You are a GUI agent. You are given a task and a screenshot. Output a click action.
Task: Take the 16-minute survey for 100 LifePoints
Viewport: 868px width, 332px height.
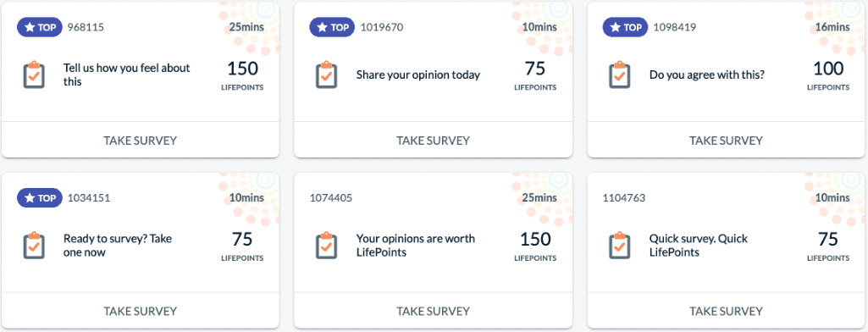click(726, 140)
